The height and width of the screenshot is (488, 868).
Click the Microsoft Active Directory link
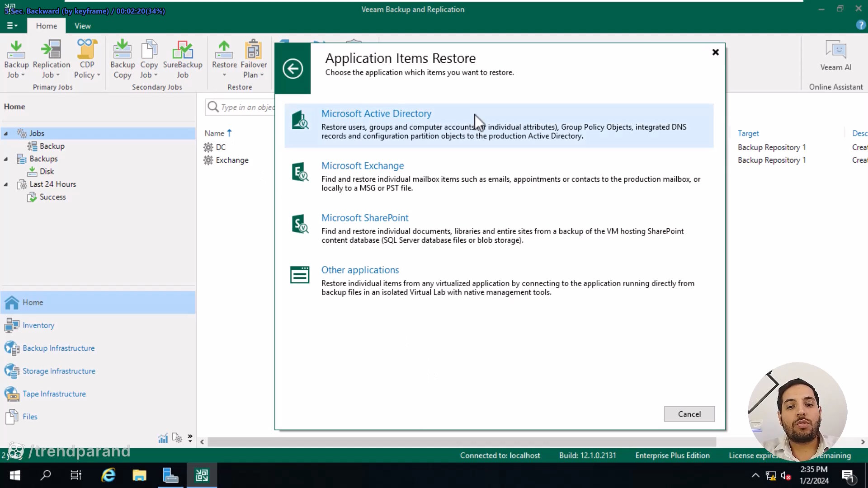[376, 114]
